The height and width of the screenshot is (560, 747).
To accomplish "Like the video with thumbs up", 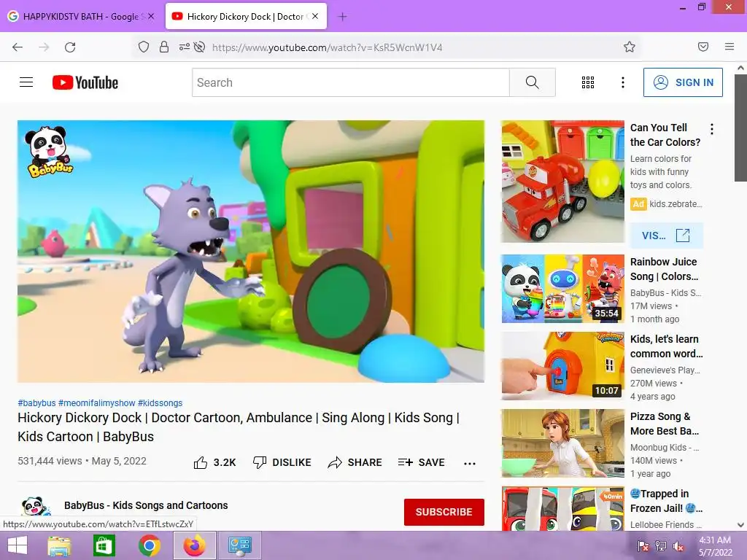I will pos(215,462).
